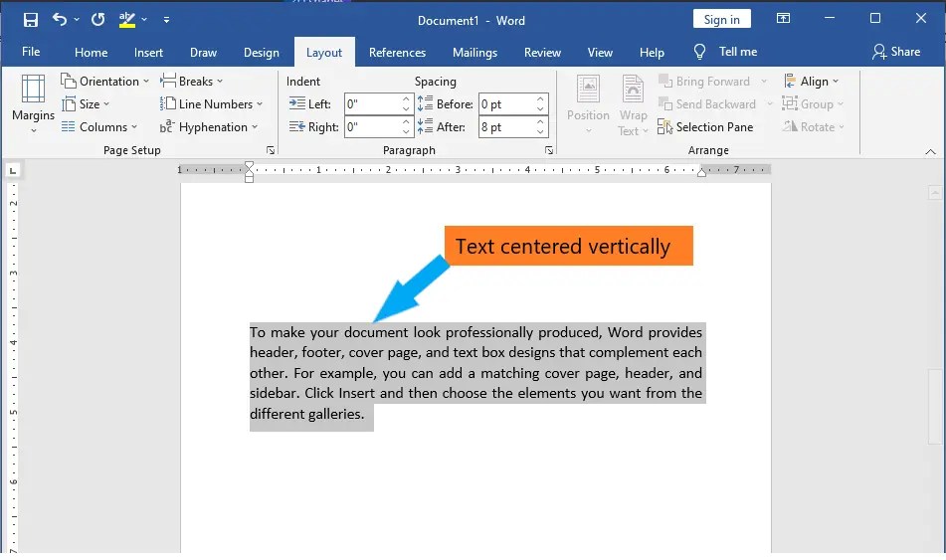Click the tab selector at ruler corner

pos(13,171)
